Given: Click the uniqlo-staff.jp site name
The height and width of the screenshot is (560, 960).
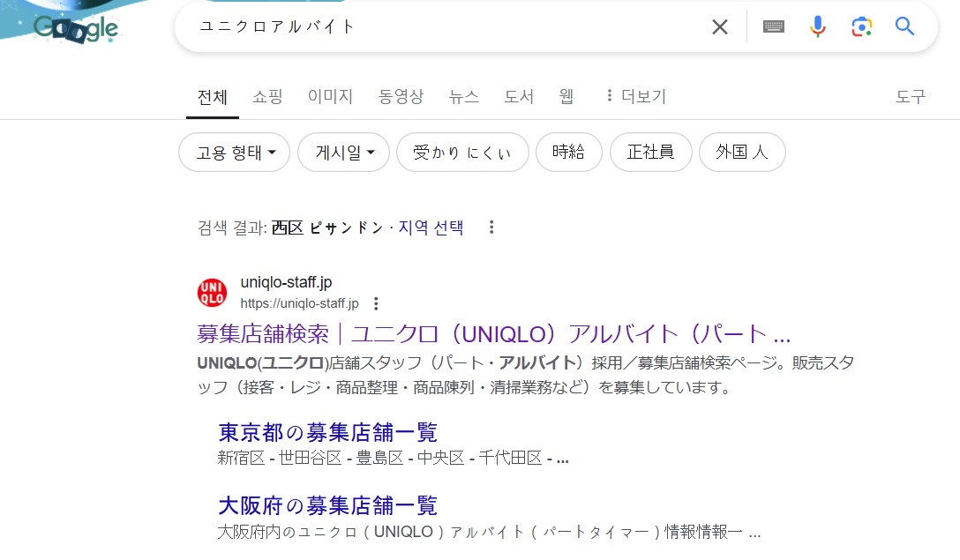Looking at the screenshot, I should point(286,282).
